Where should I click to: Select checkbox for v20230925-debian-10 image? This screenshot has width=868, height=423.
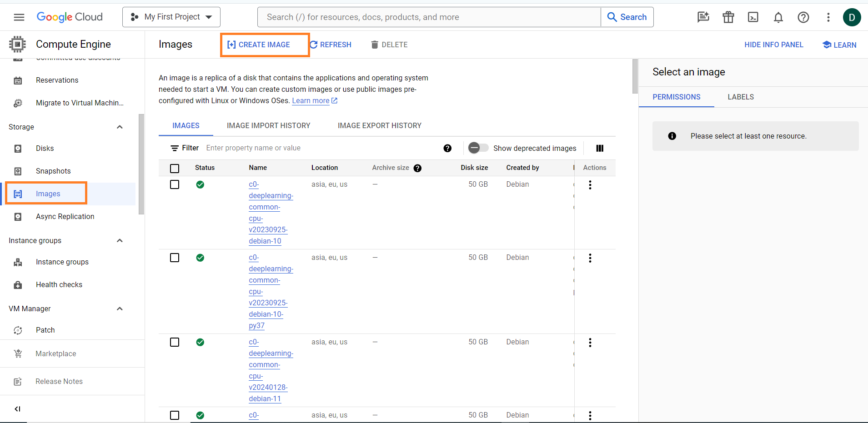tap(175, 184)
